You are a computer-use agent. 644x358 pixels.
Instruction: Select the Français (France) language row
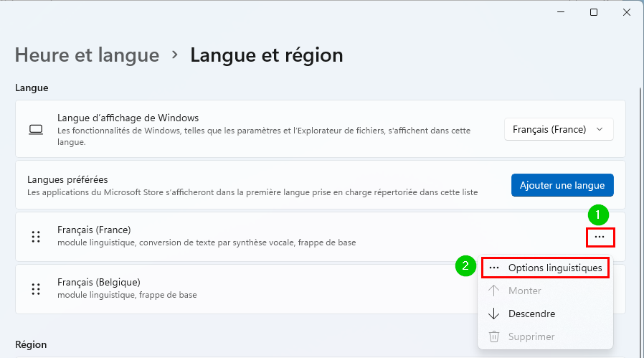tap(321, 237)
